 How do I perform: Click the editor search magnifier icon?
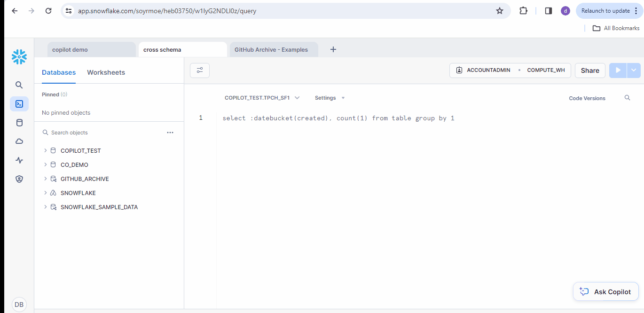(627, 98)
